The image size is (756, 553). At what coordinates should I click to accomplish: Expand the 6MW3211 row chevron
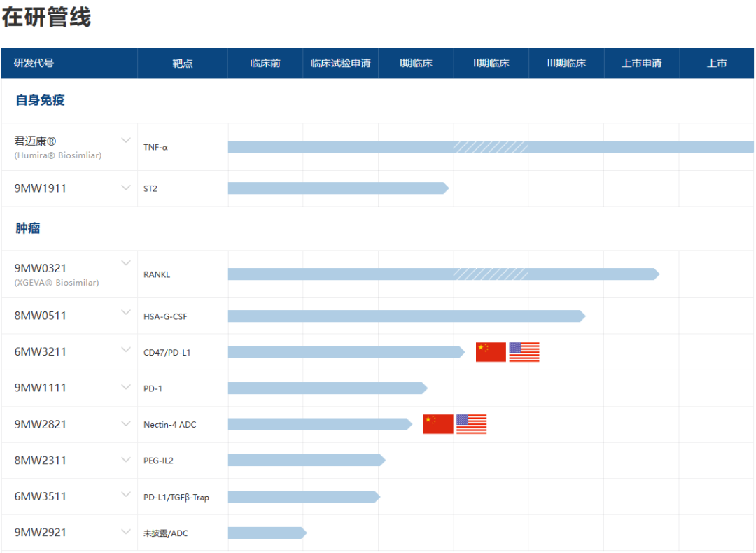click(x=126, y=350)
